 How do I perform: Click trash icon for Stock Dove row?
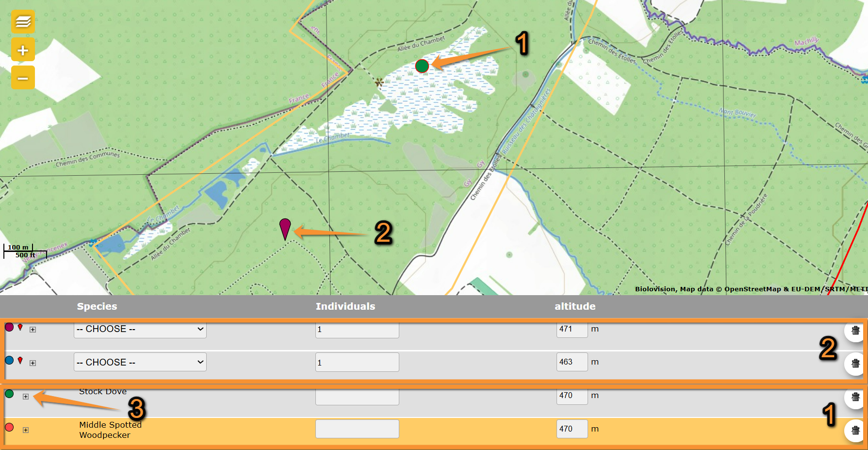coord(855,397)
